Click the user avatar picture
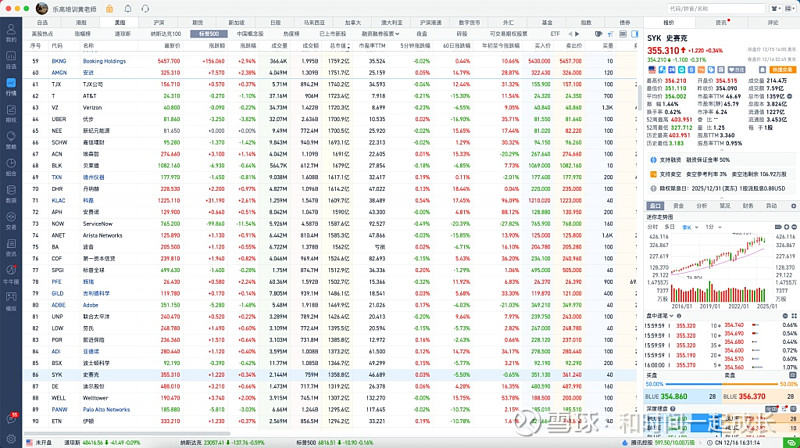 point(42,9)
